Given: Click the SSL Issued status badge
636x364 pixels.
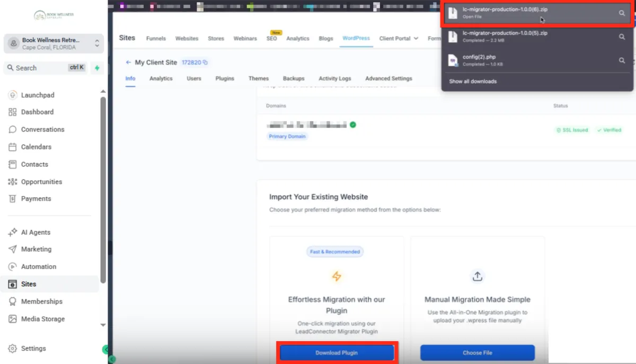Looking at the screenshot, I should tap(572, 130).
